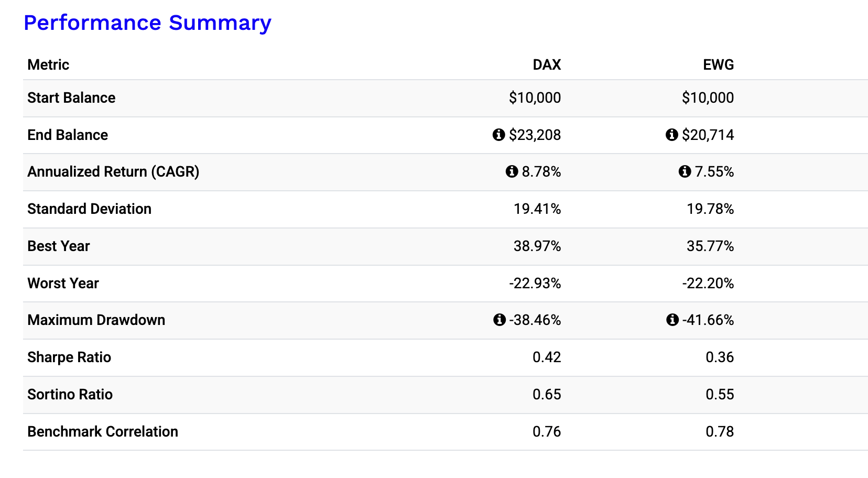The image size is (868, 478).
Task: Select the DAX Standard Deviation value 19.41%
Action: pos(537,209)
